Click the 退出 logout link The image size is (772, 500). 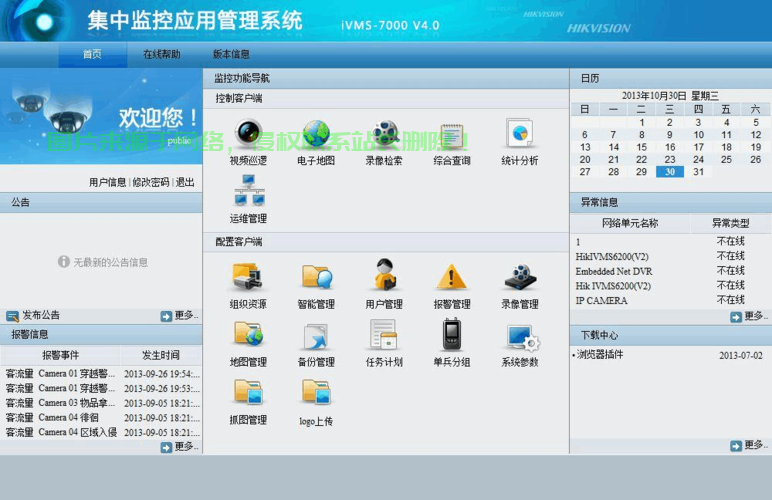185,182
